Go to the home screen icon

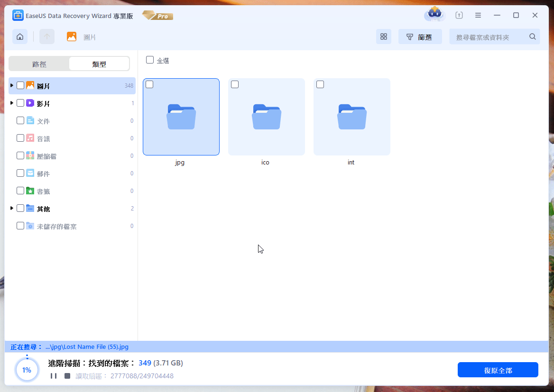click(20, 36)
